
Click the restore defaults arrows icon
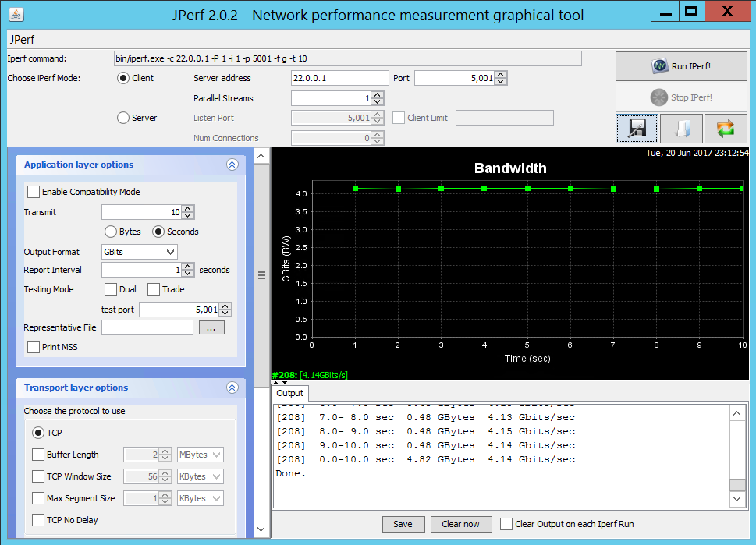[726, 129]
